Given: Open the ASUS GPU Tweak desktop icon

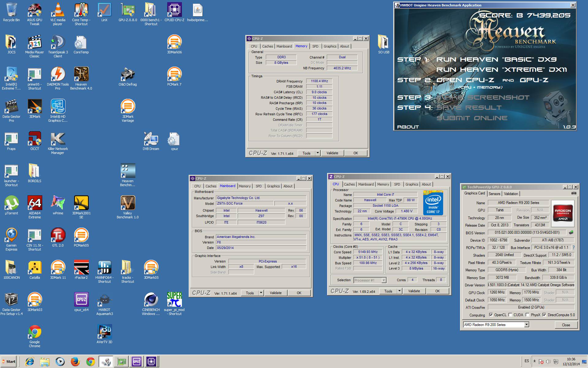Looking at the screenshot, I should tap(35, 14).
